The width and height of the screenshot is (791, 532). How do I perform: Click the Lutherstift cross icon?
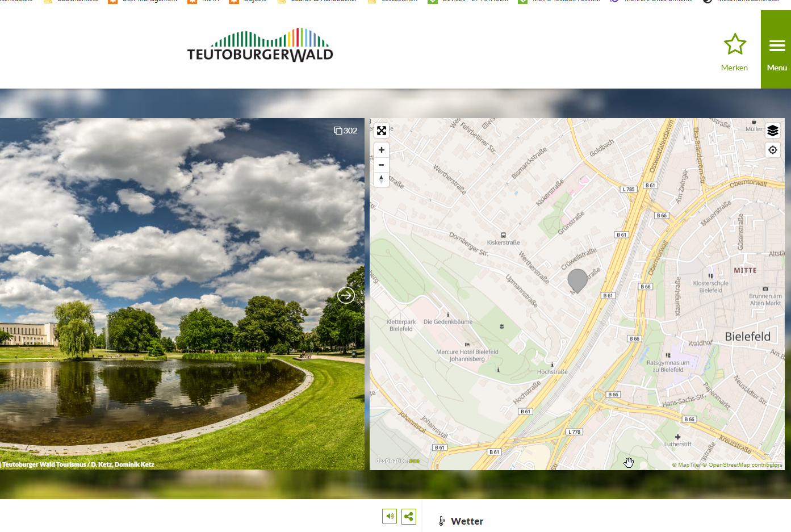pyautogui.click(x=677, y=437)
